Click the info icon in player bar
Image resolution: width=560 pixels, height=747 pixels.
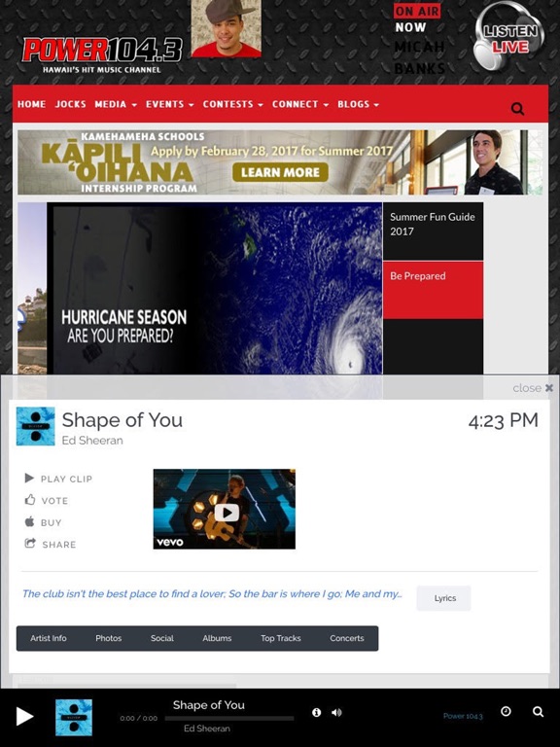[x=316, y=712]
